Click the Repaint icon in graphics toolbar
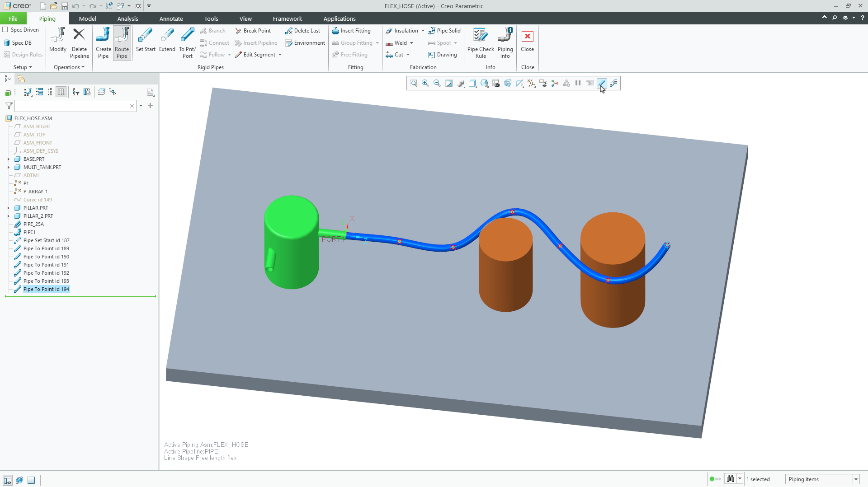The height and width of the screenshot is (487, 868). point(449,83)
